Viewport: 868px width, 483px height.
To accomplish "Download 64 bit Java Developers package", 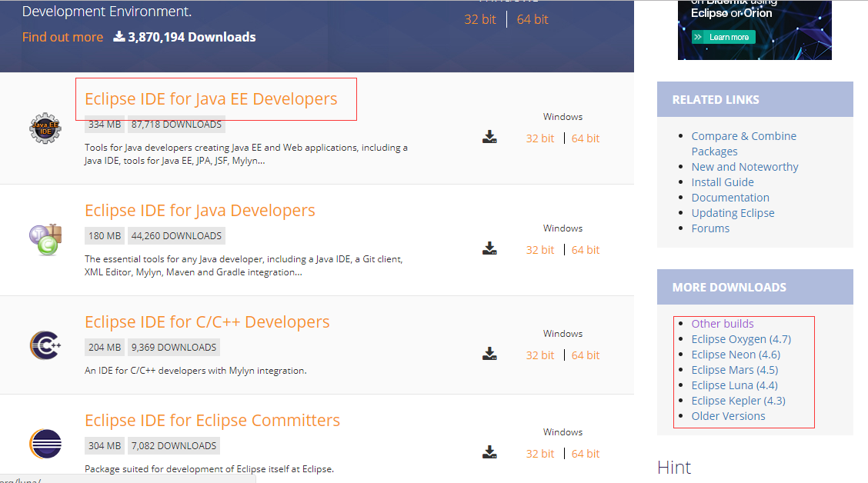I will click(585, 249).
